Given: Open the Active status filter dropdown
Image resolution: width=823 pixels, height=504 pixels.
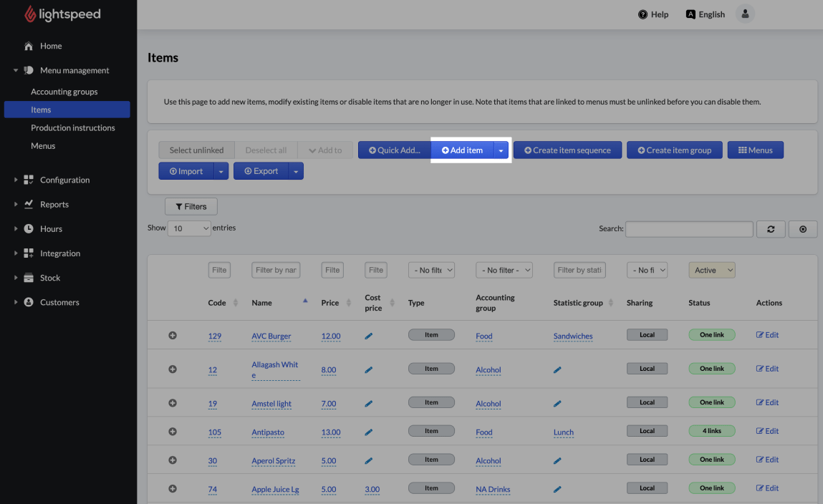Looking at the screenshot, I should pyautogui.click(x=712, y=270).
